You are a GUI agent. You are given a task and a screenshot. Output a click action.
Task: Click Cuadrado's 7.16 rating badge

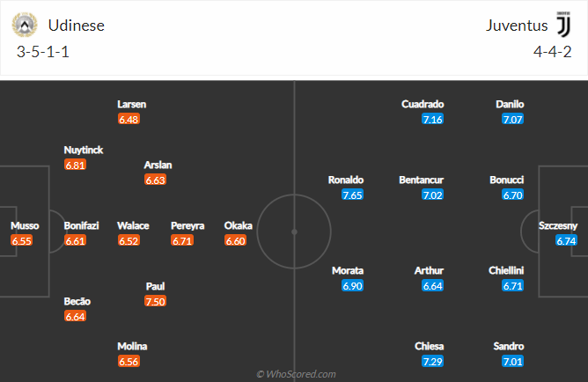pos(431,119)
